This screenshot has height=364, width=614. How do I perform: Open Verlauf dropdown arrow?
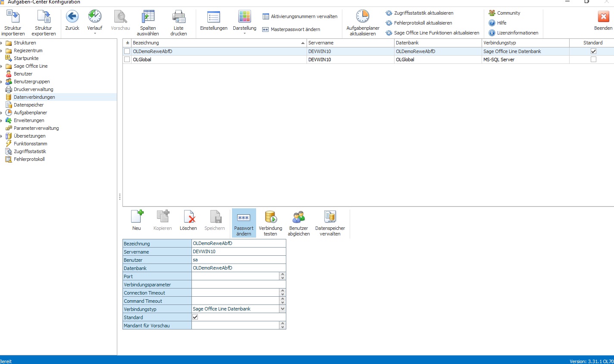point(95,34)
